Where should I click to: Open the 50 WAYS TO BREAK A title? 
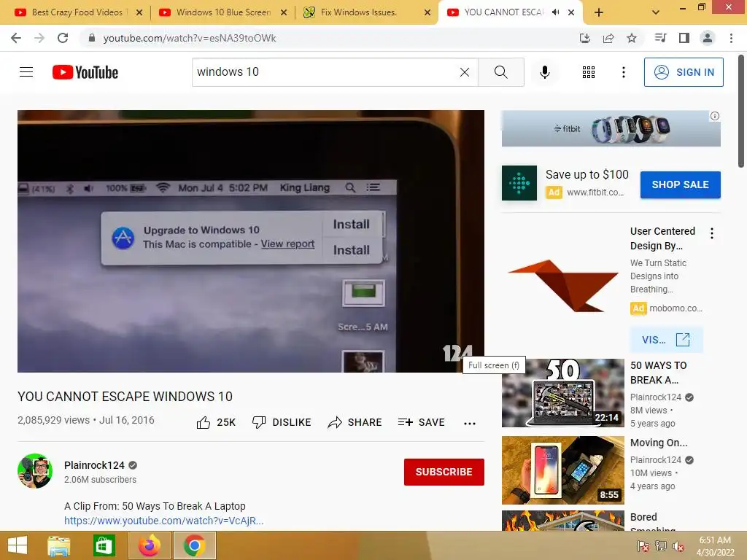coord(659,373)
